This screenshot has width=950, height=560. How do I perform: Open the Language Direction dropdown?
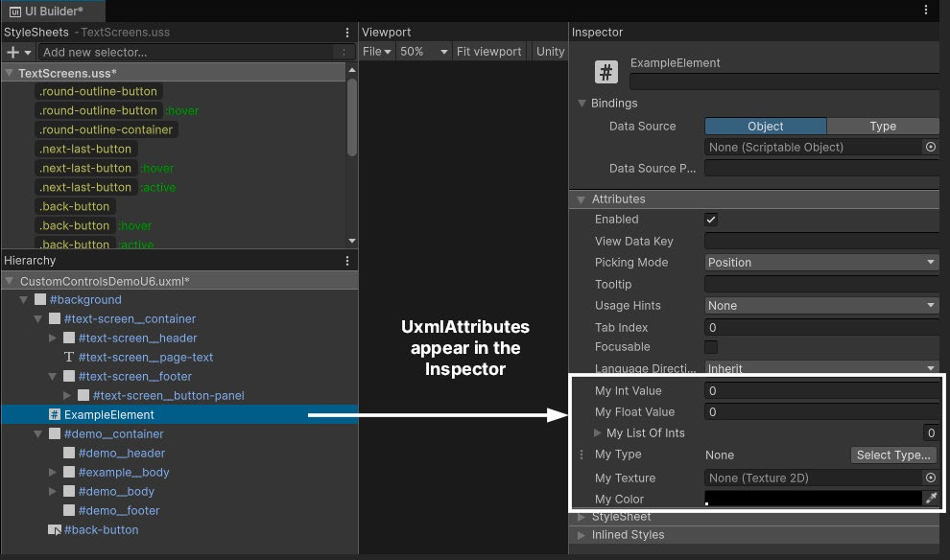coord(821,368)
